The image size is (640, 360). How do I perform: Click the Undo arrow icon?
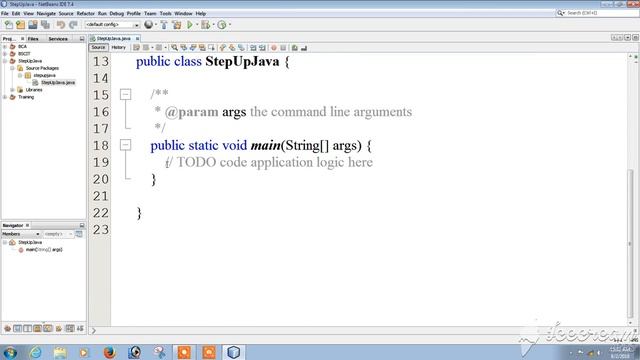point(61,25)
